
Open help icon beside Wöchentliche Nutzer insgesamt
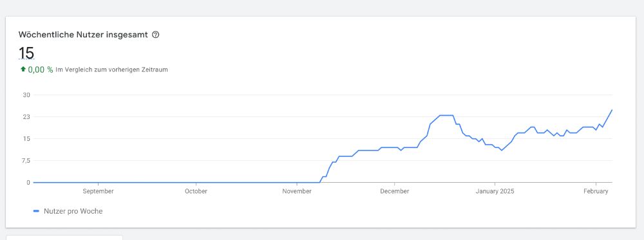(x=155, y=35)
